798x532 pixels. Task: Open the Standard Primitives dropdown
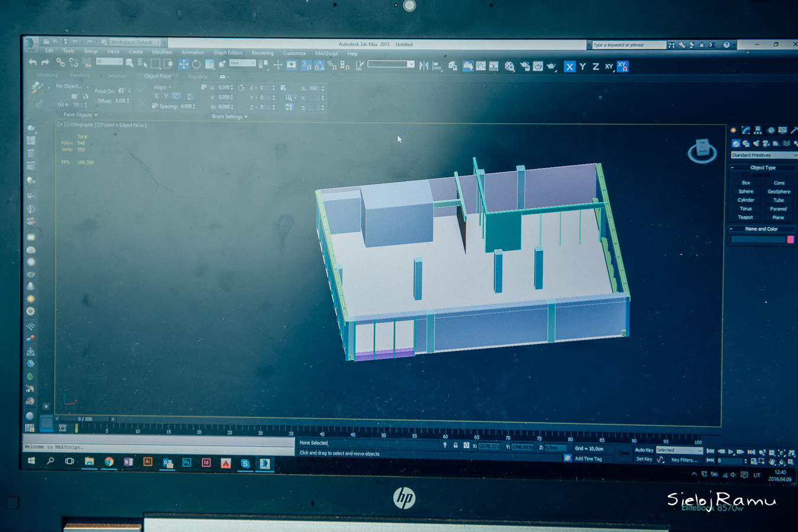(x=764, y=155)
